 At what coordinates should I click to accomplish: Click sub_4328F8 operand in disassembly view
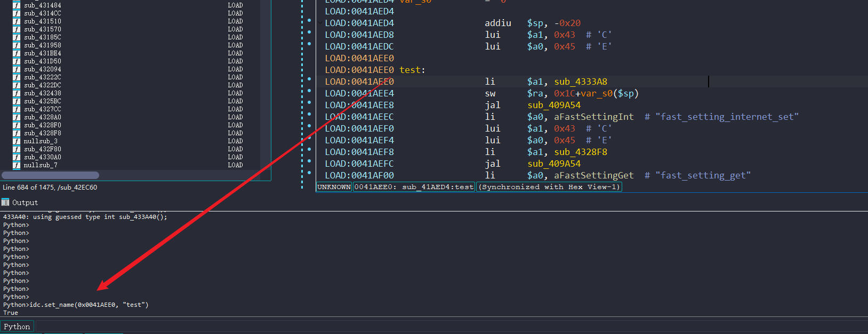[x=581, y=152]
